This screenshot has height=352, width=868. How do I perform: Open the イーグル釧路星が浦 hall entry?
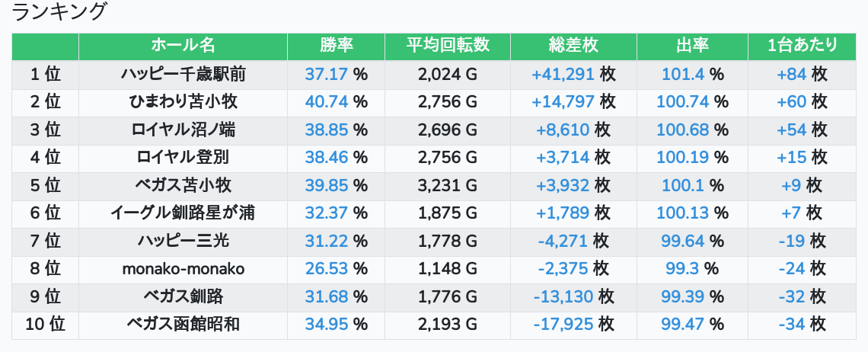coord(183,213)
